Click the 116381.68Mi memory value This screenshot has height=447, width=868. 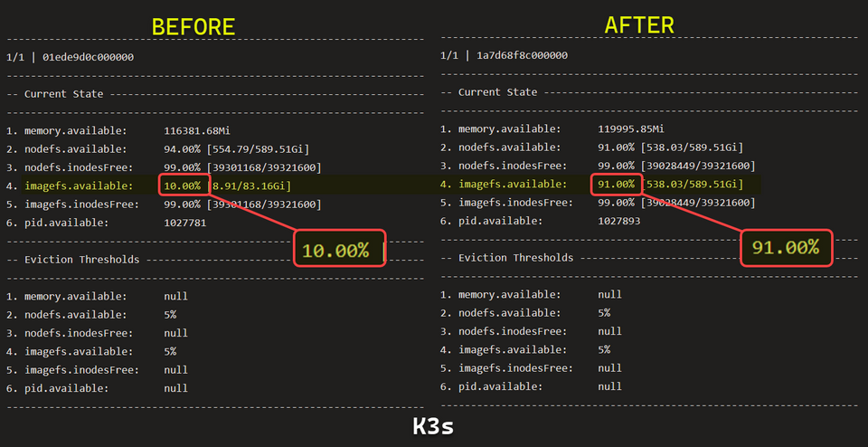(x=197, y=130)
